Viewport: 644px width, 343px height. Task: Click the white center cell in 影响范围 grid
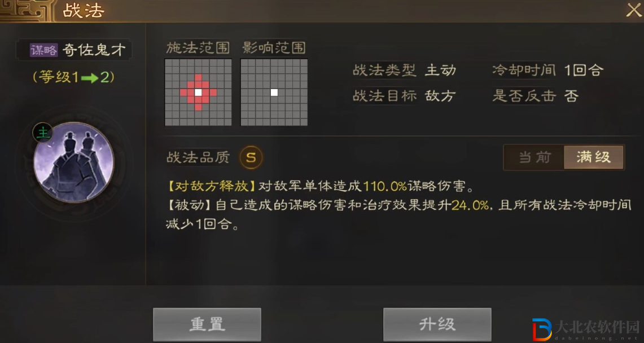coord(274,93)
